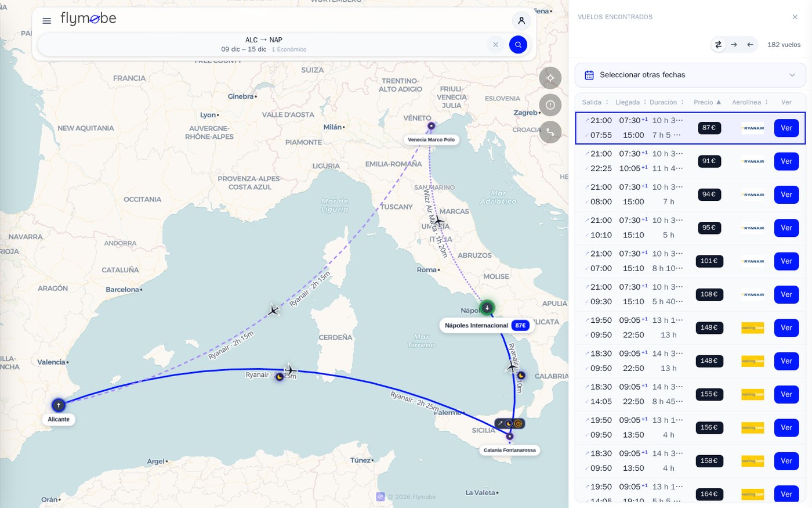Click the plane icon on Wizz Air route
This screenshot has width=812, height=508.
(438, 221)
